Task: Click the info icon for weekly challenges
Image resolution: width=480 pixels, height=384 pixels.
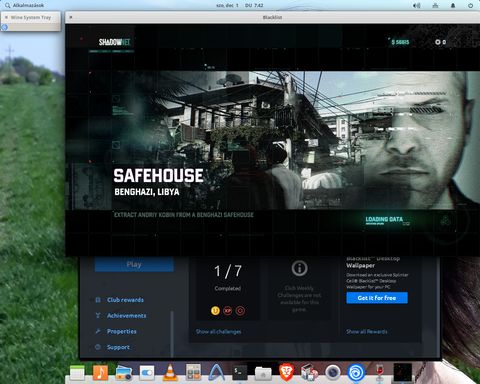Action: click(x=300, y=268)
